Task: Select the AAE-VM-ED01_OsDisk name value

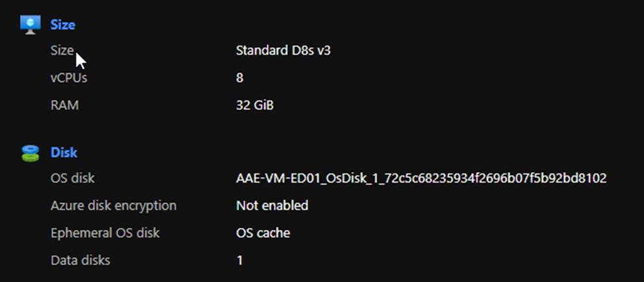Action: (x=421, y=179)
